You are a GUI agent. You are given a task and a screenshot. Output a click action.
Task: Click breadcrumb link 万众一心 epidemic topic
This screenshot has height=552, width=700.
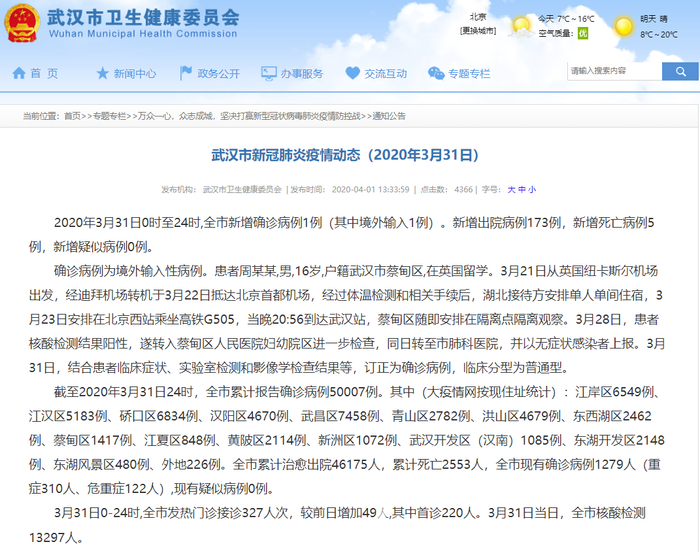point(249,116)
